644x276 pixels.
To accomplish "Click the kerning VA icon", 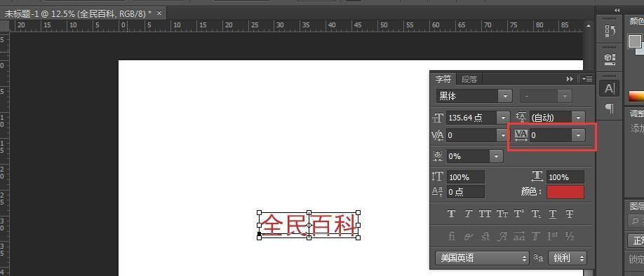I will click(x=438, y=135).
